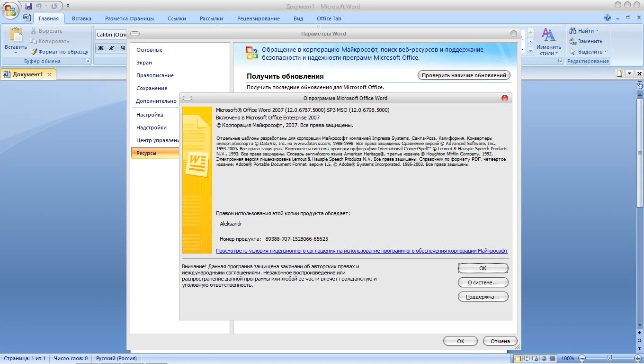The image size is (644, 364).
Task: Open the dropdown arrow next to Найти
Action: pos(597,31)
